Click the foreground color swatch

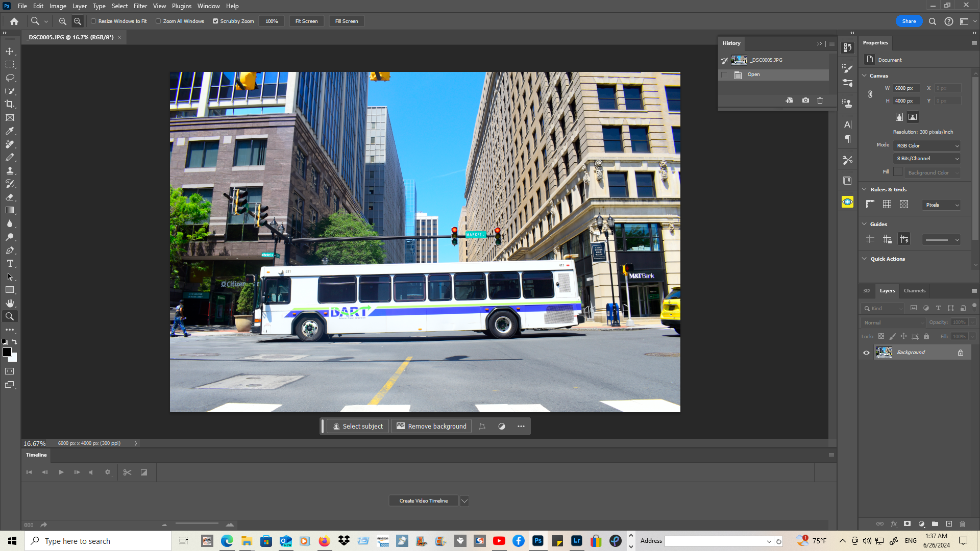pos(7,352)
